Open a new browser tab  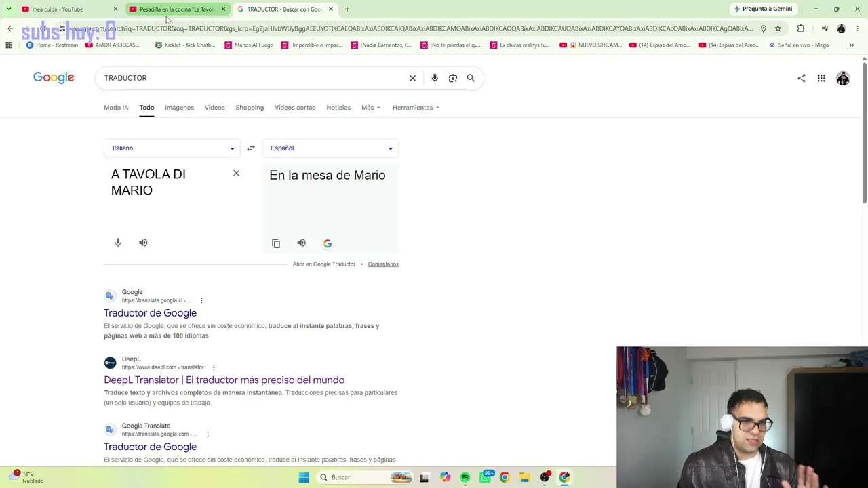[347, 9]
